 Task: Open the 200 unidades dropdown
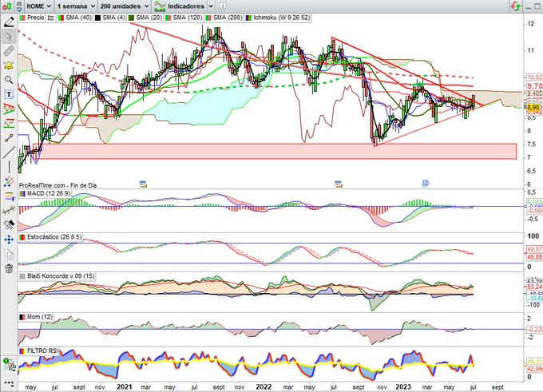pyautogui.click(x=124, y=6)
